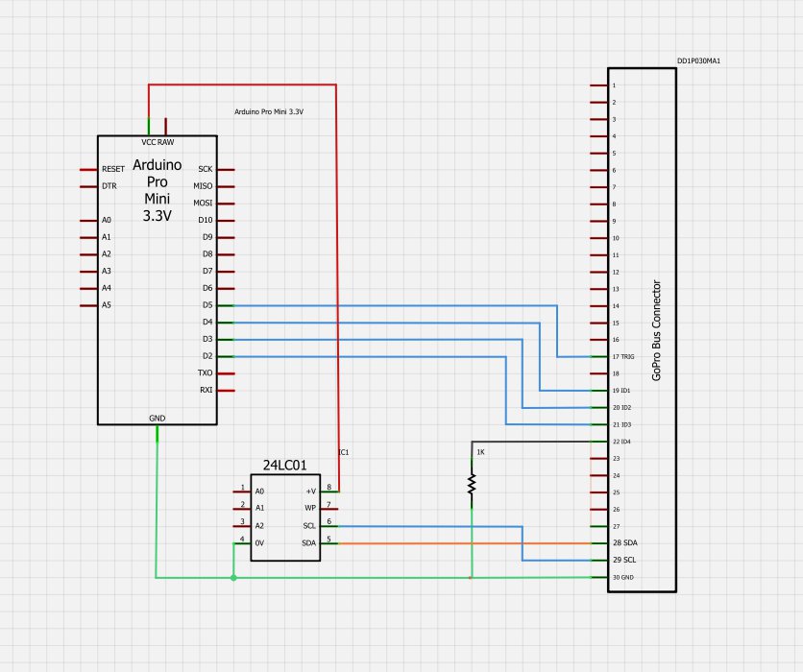Viewport: 803px width, 672px height.
Task: Select pin 30 GND on the connector
Action: 597,577
